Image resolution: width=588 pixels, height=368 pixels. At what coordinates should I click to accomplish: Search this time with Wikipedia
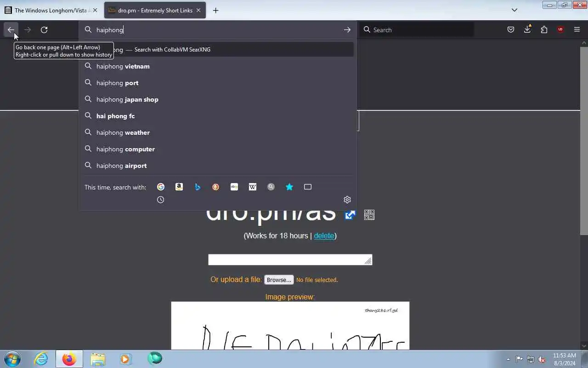[x=253, y=187]
